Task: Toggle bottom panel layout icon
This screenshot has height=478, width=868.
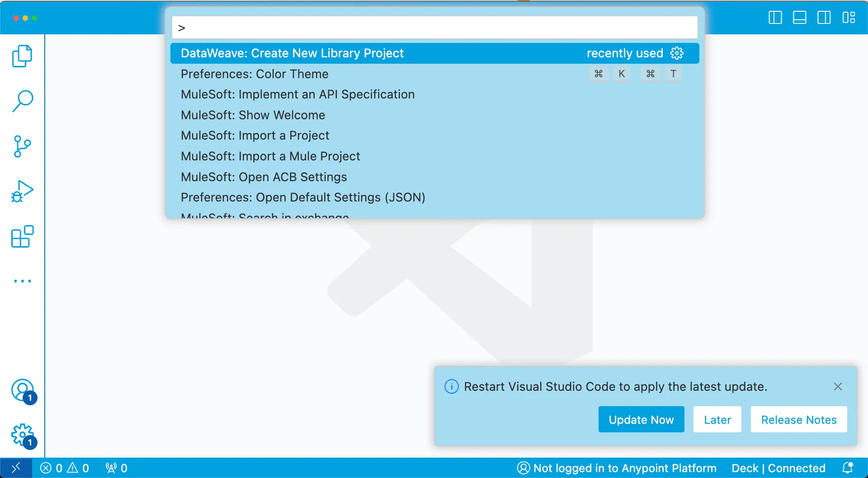Action: (x=800, y=18)
